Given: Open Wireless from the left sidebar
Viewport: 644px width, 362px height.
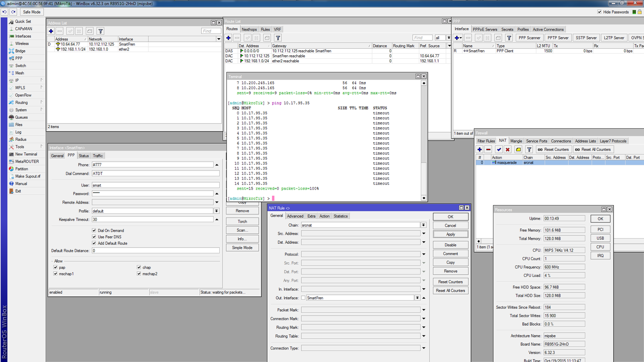Looking at the screenshot, I should coord(22,44).
